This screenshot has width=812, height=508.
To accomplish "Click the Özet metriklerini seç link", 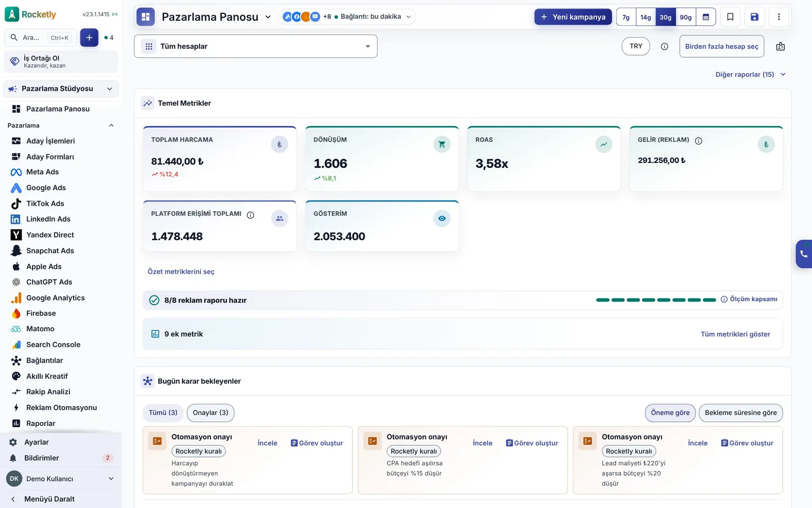I will pyautogui.click(x=181, y=271).
